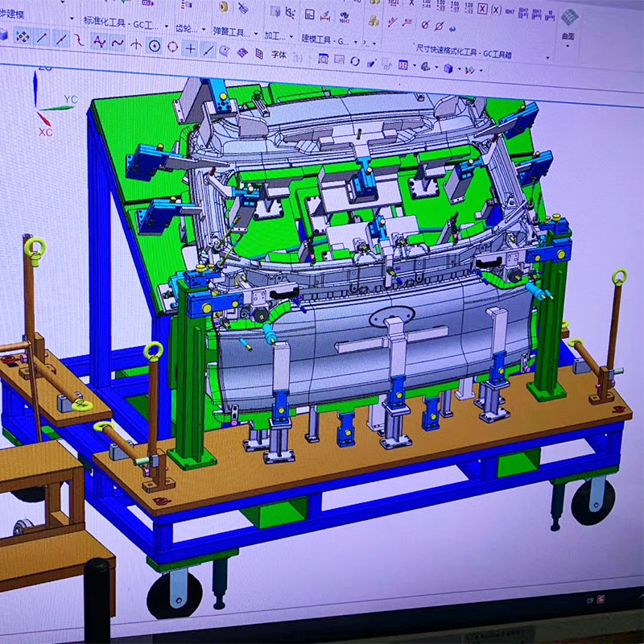Image resolution: width=644 pixels, height=644 pixels.
Task: Click the 字体 font button
Action: pyautogui.click(x=279, y=55)
